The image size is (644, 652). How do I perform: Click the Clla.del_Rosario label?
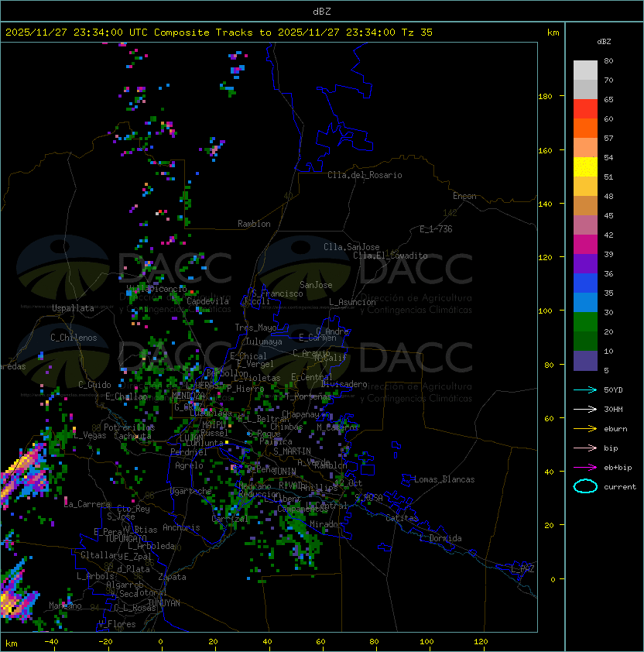pyautogui.click(x=365, y=175)
